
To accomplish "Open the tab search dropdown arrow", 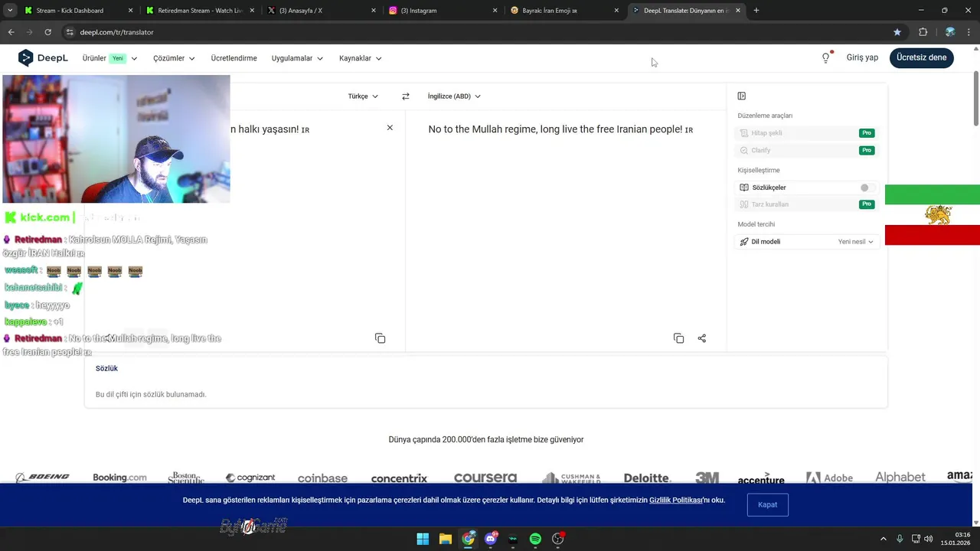I will [10, 11].
